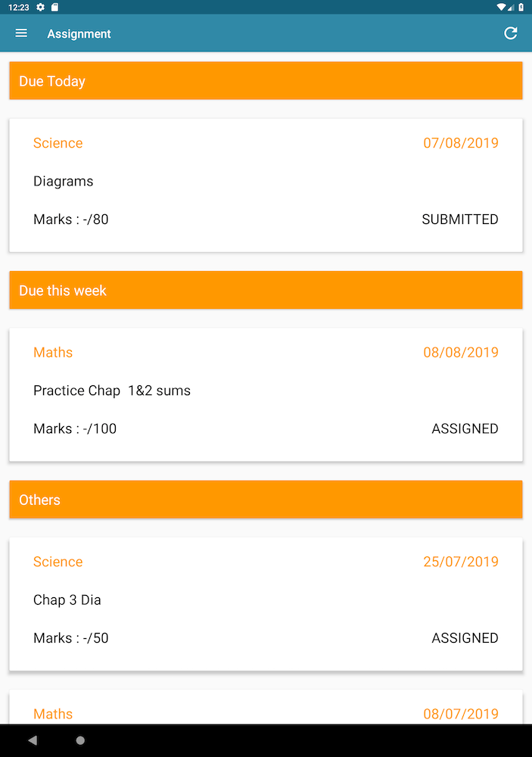Tap ASSIGNED status on Maths assignment

tap(465, 428)
